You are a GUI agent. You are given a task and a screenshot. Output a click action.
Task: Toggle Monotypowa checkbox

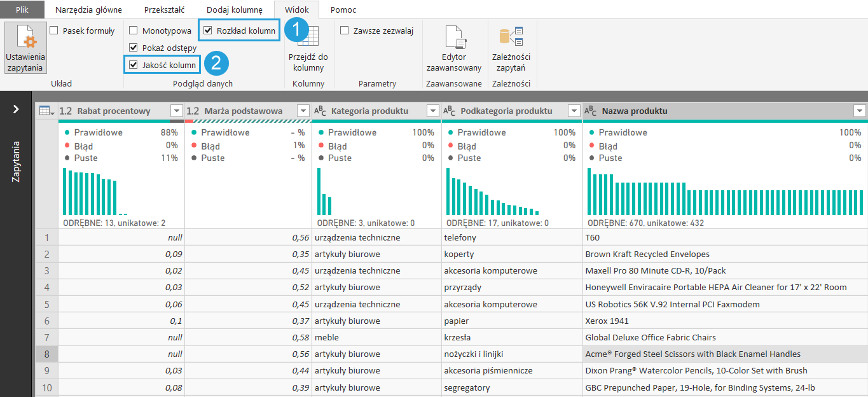pyautogui.click(x=134, y=31)
